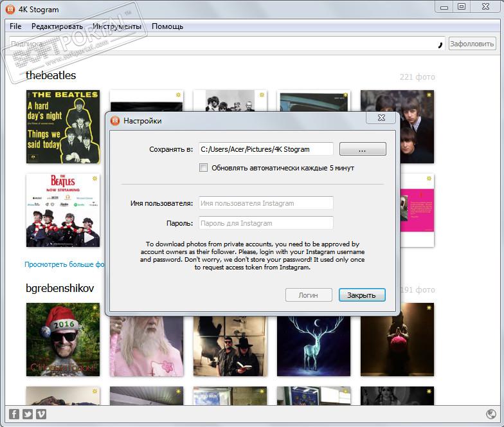This screenshot has height=427, width=504.
Task: Open the Просмотреть больше фото link
Action: pyautogui.click(x=64, y=264)
